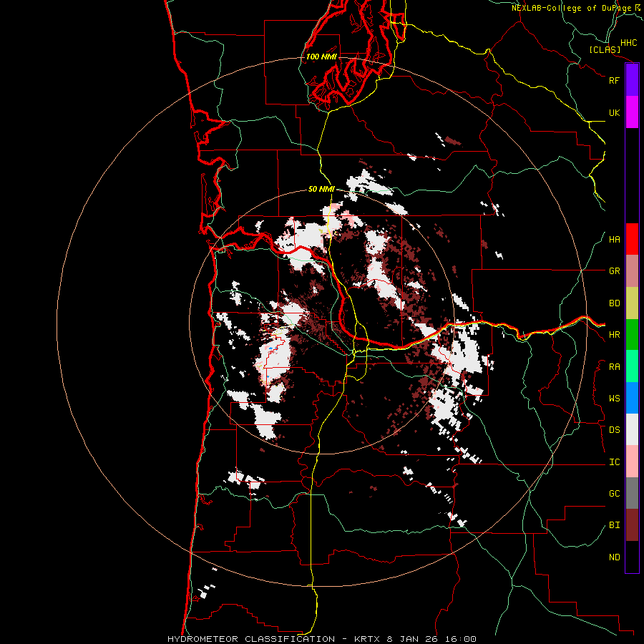Click the purple RF legend color block
This screenshot has height=644, width=644.
(x=632, y=79)
